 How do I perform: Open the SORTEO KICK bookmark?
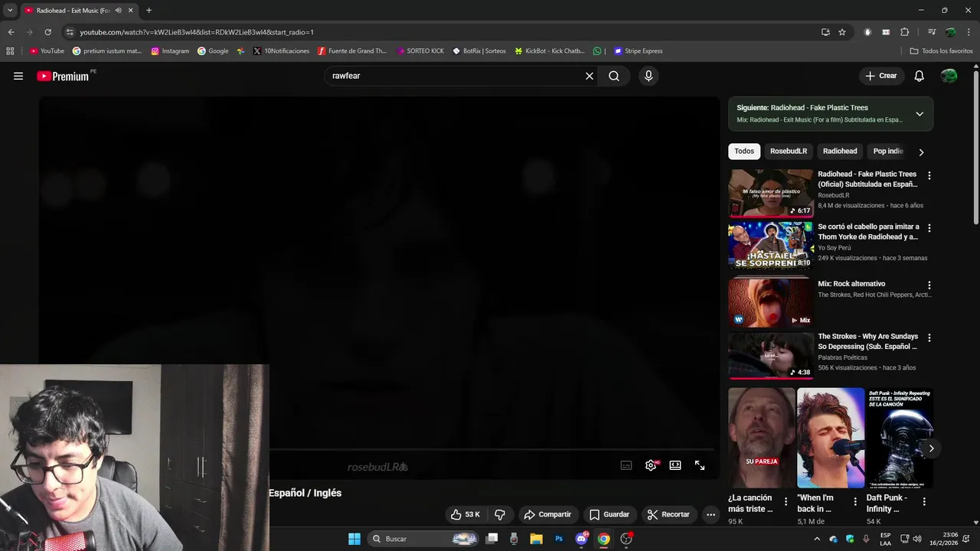(x=420, y=51)
